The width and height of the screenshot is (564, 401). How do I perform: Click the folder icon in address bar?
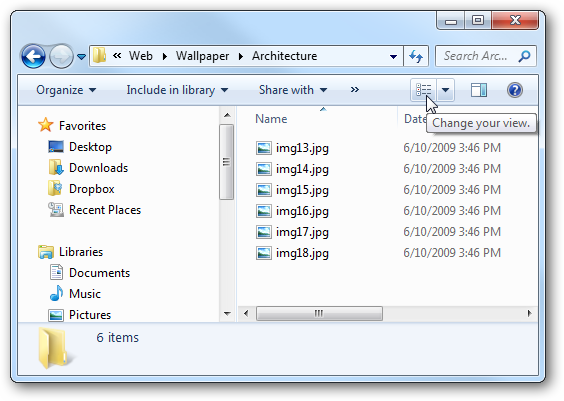click(x=99, y=56)
